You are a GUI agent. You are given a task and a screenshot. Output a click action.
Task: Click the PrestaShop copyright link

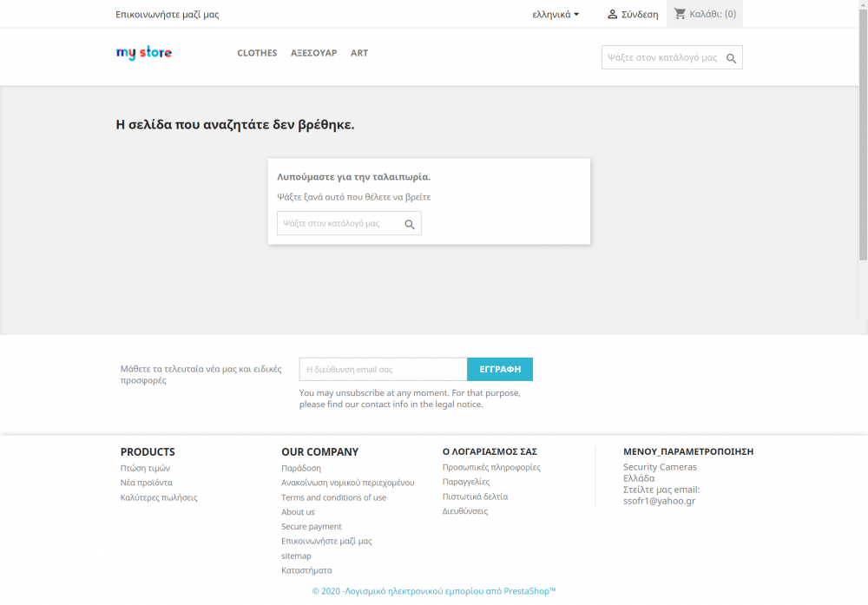[434, 591]
